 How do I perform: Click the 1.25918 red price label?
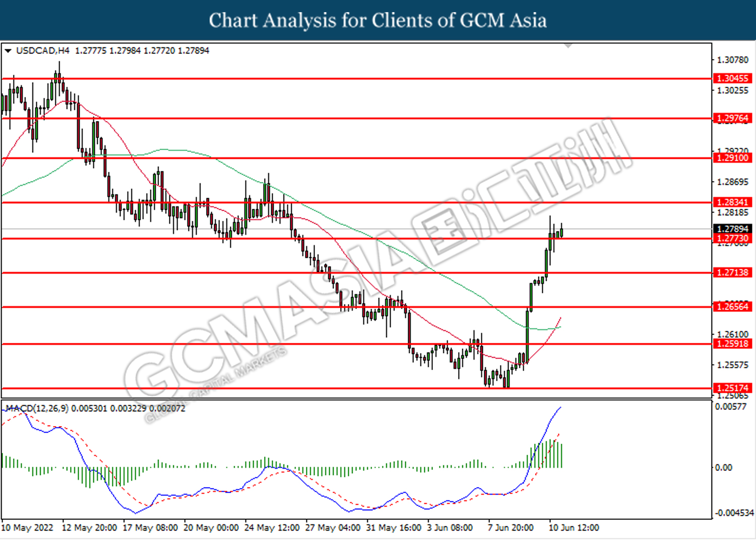(x=732, y=343)
